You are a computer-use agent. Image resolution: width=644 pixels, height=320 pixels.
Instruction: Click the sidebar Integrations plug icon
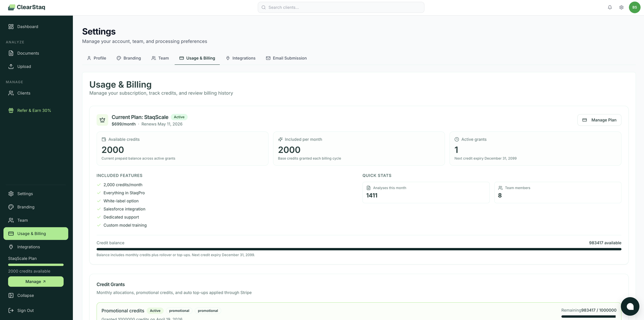[11, 247]
